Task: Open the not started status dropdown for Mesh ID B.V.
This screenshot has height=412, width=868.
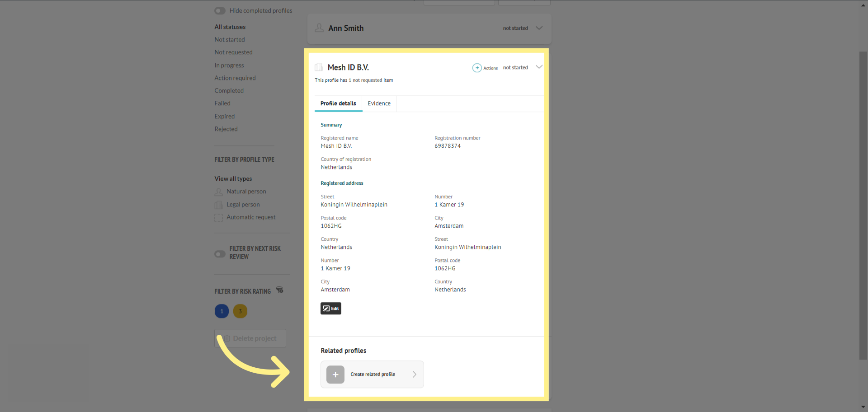Action: pyautogui.click(x=515, y=67)
